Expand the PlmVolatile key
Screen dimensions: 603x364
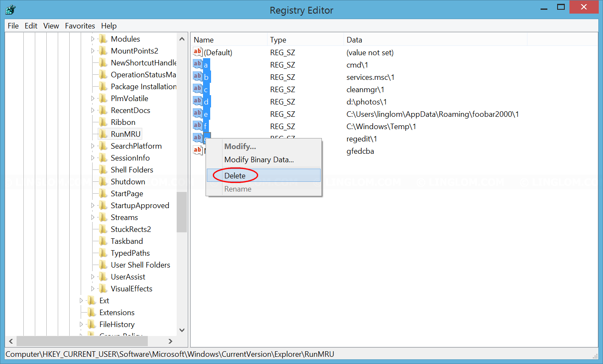point(93,99)
